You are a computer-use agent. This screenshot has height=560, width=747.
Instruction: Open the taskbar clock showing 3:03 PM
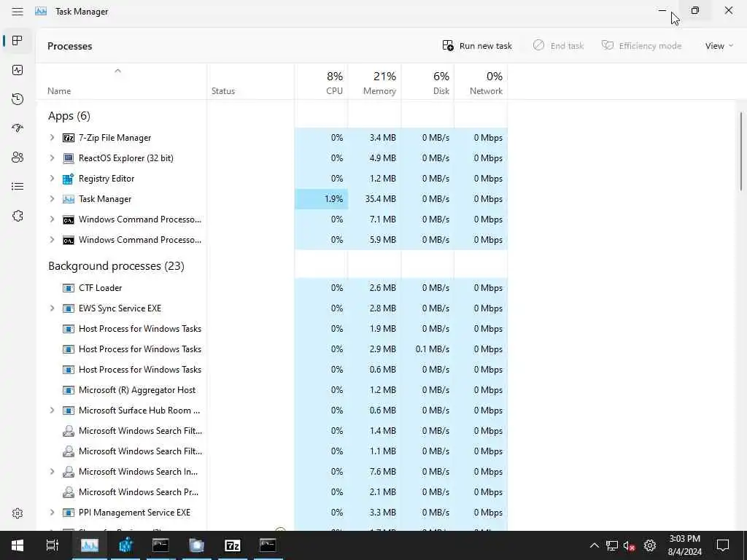pyautogui.click(x=684, y=545)
